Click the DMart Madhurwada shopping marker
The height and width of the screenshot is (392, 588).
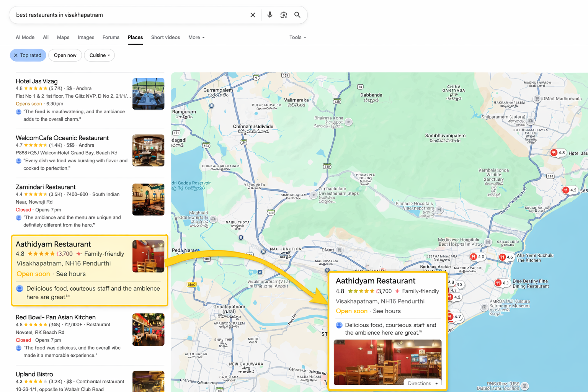pyautogui.click(x=537, y=99)
